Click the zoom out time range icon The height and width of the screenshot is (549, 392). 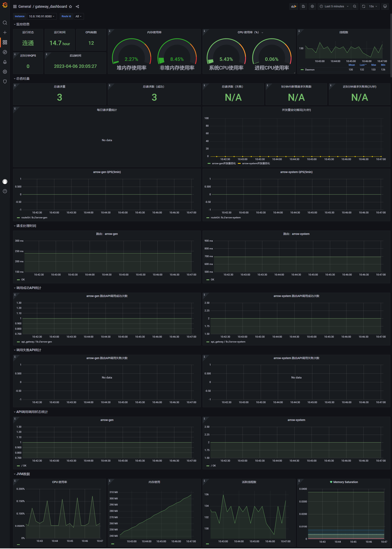[355, 7]
